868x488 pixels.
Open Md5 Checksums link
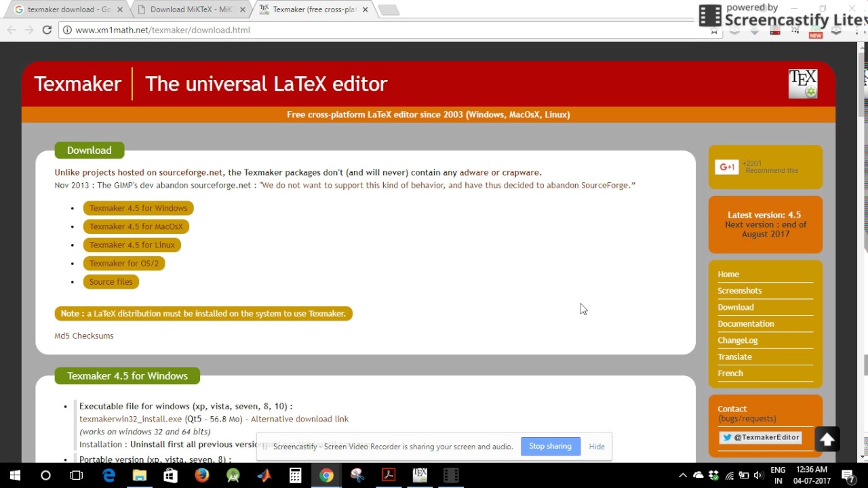pos(84,335)
